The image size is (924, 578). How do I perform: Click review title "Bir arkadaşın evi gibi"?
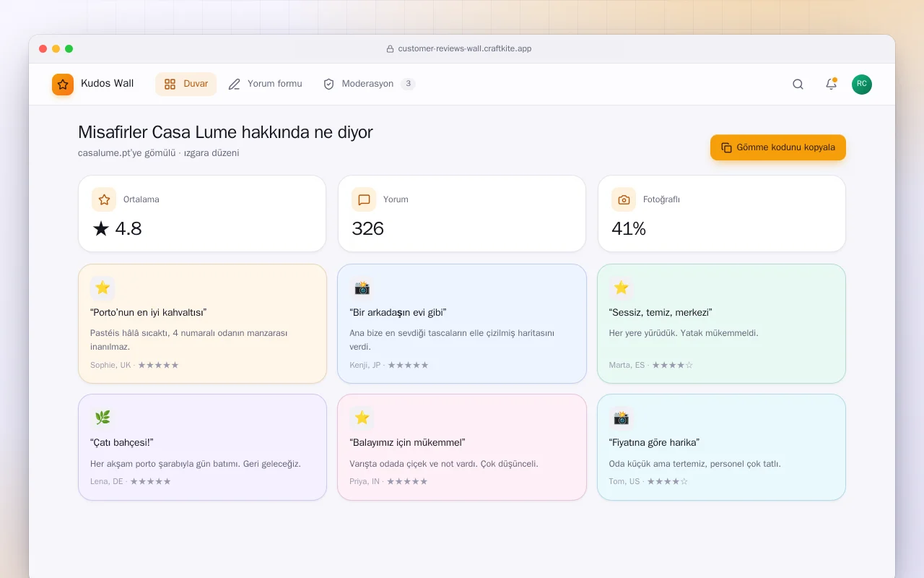click(398, 313)
